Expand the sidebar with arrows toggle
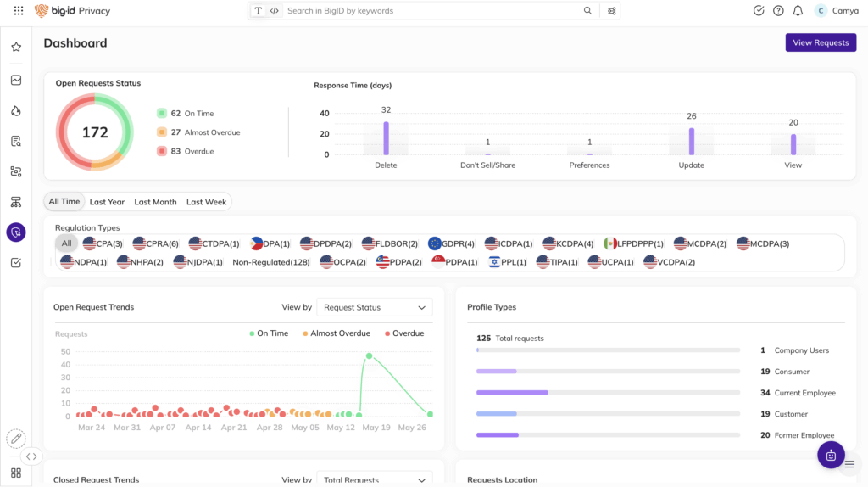The image size is (868, 487). coord(31,456)
